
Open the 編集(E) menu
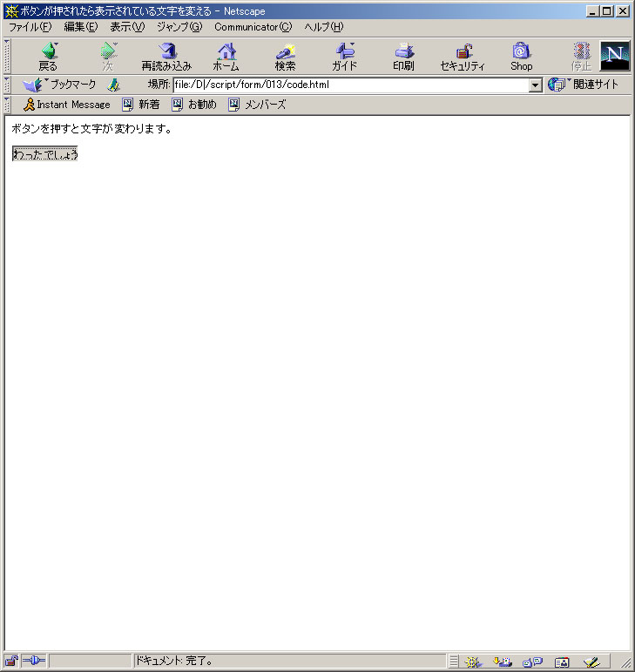coord(80,27)
